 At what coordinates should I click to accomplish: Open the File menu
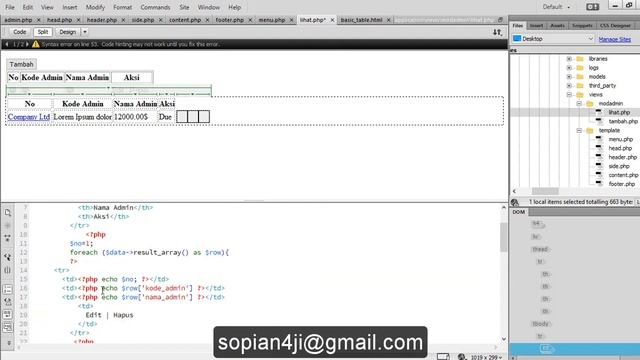[10, 7]
